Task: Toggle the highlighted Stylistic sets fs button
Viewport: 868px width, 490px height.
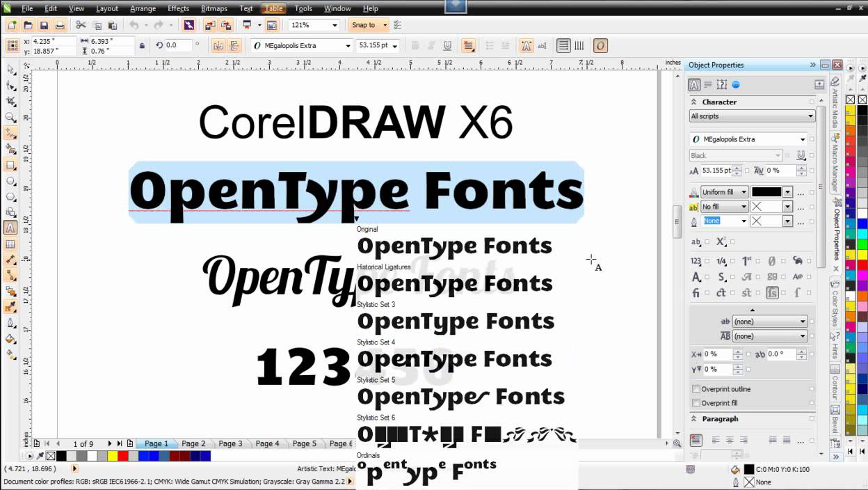Action: pyautogui.click(x=772, y=293)
